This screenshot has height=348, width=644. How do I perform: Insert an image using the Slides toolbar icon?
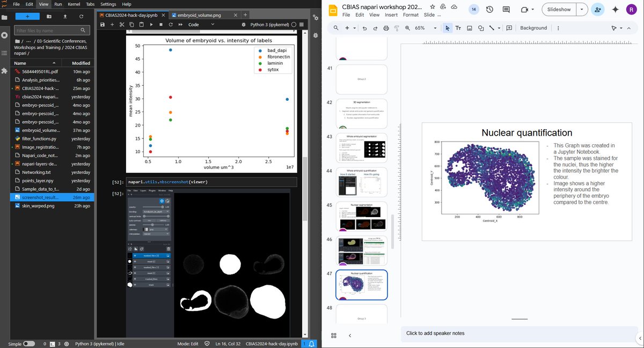tap(470, 28)
